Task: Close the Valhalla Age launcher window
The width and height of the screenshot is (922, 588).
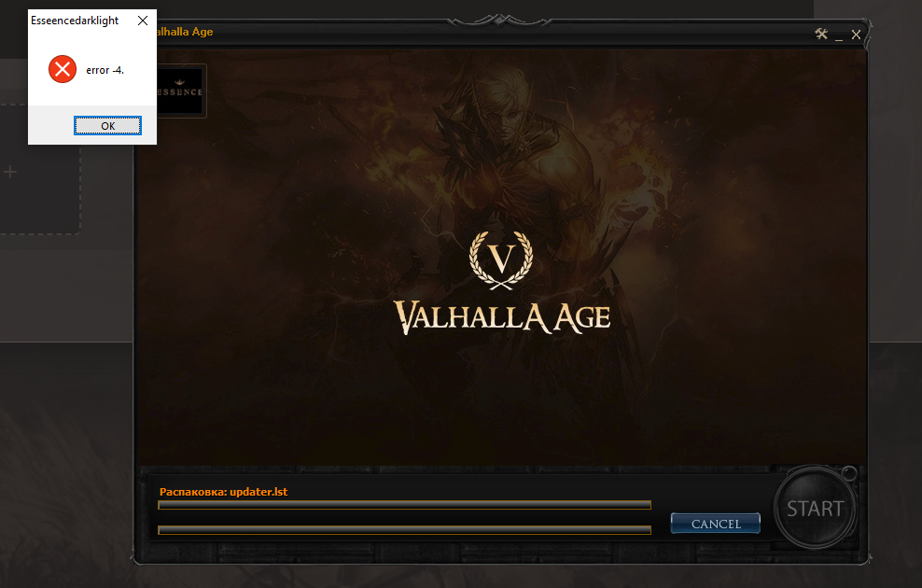Action: [x=856, y=35]
